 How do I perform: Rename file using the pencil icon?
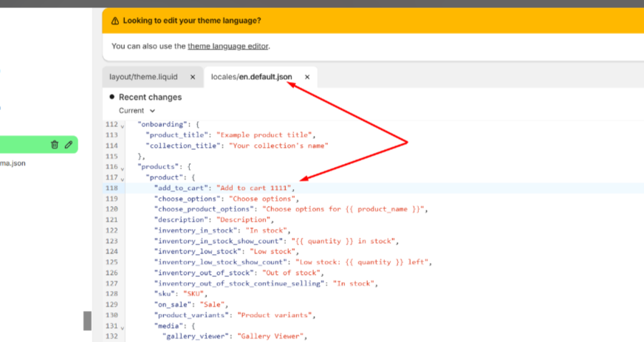(x=69, y=145)
